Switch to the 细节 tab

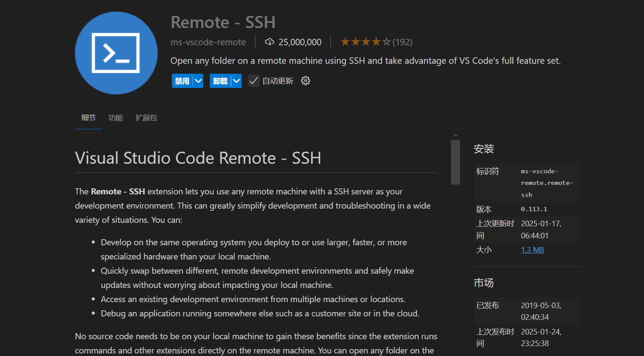88,118
